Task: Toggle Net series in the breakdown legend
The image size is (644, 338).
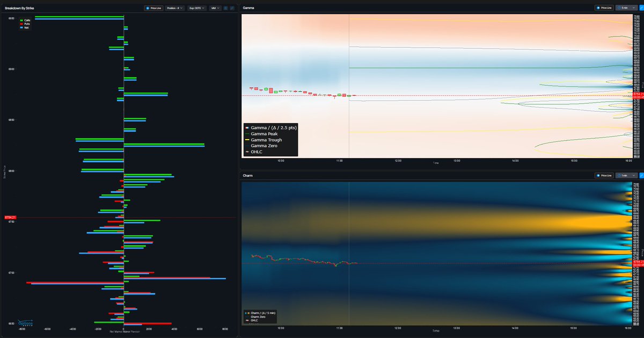Action: pos(24,27)
